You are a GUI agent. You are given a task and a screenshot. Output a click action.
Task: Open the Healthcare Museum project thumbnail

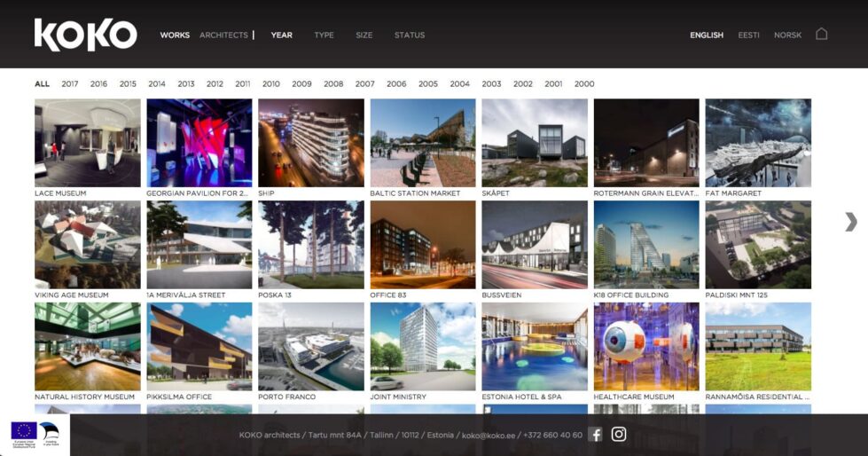(646, 347)
